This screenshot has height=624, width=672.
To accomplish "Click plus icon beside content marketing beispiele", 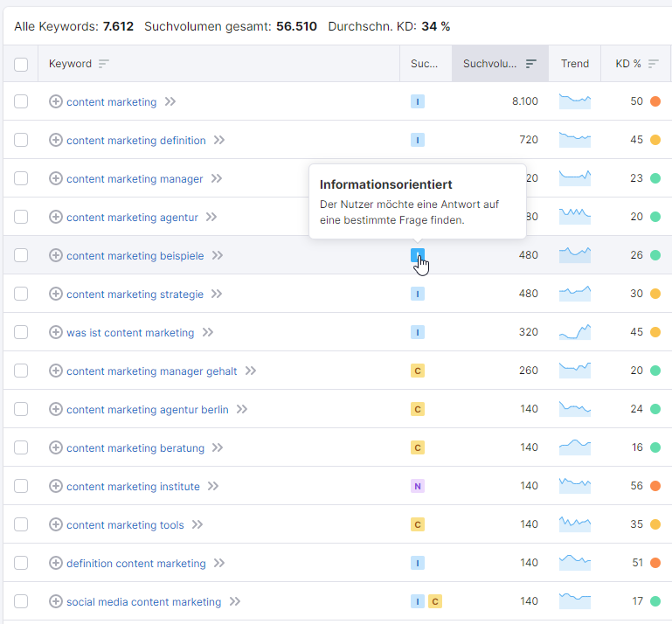I will click(56, 255).
